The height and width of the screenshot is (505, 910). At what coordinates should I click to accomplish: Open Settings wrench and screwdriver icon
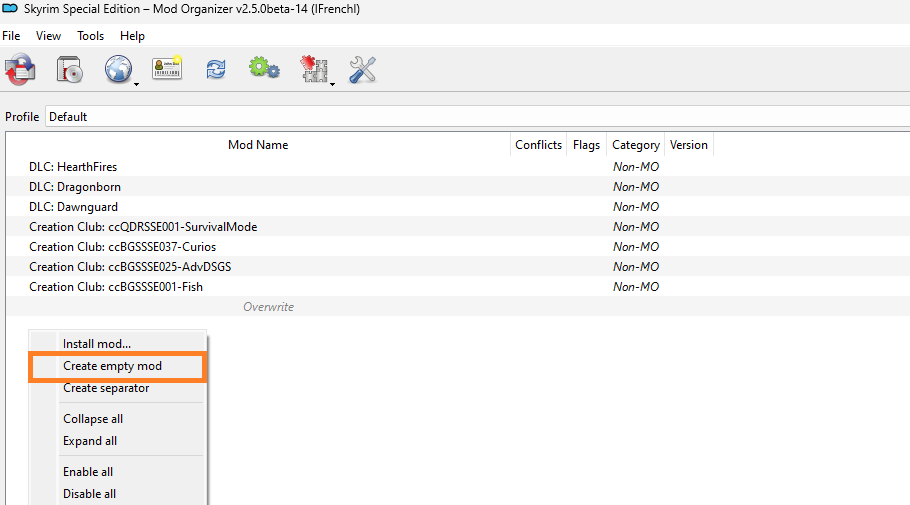click(x=363, y=70)
